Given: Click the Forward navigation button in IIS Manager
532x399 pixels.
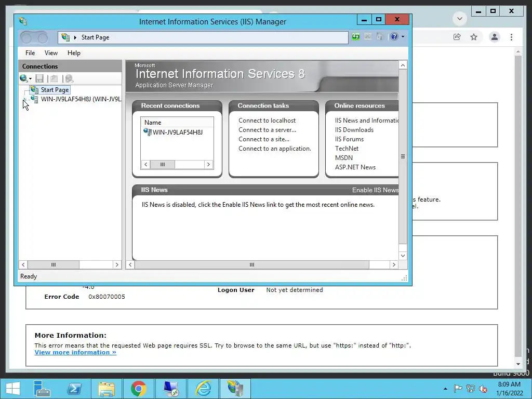Looking at the screenshot, I should coord(43,37).
